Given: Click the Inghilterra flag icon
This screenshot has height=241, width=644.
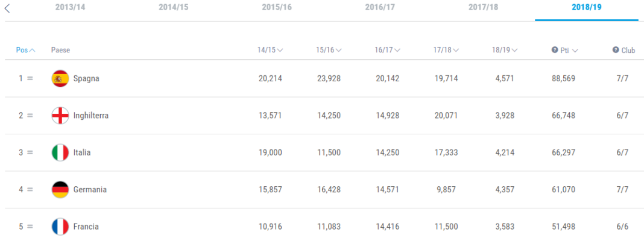Looking at the screenshot, I should pos(60,116).
